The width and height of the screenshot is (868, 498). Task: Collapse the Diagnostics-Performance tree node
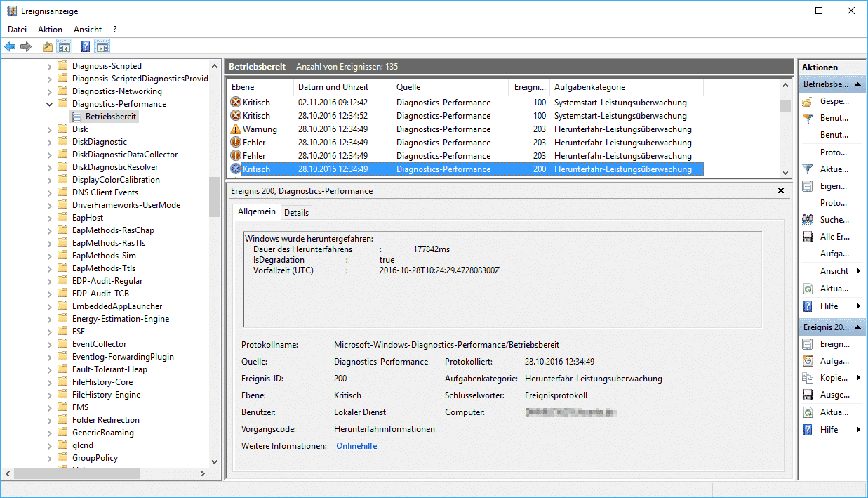(49, 104)
